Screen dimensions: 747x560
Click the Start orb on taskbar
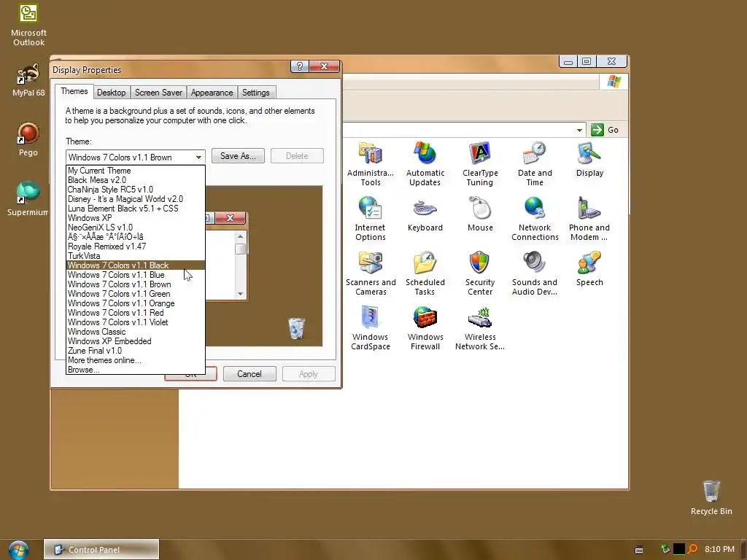[18, 550]
